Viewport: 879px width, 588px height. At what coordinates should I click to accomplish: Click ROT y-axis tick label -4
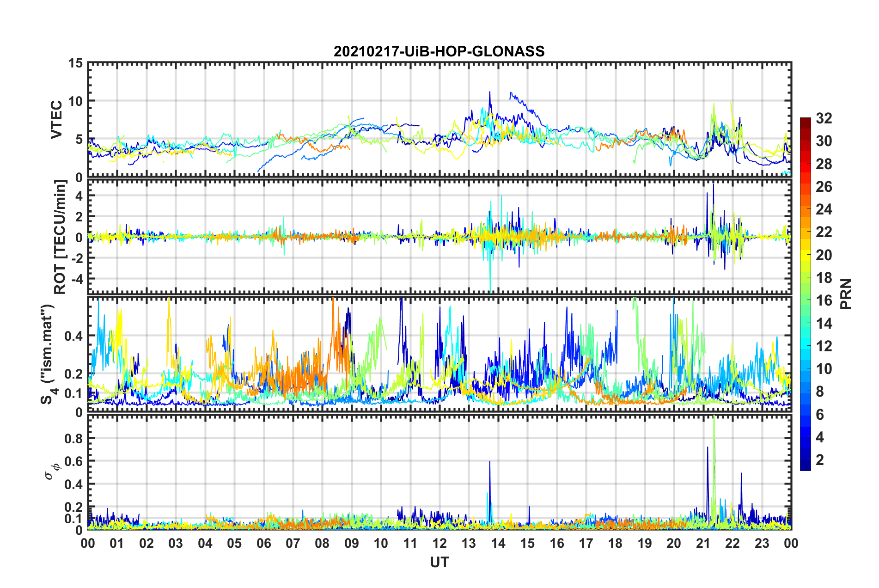point(76,279)
